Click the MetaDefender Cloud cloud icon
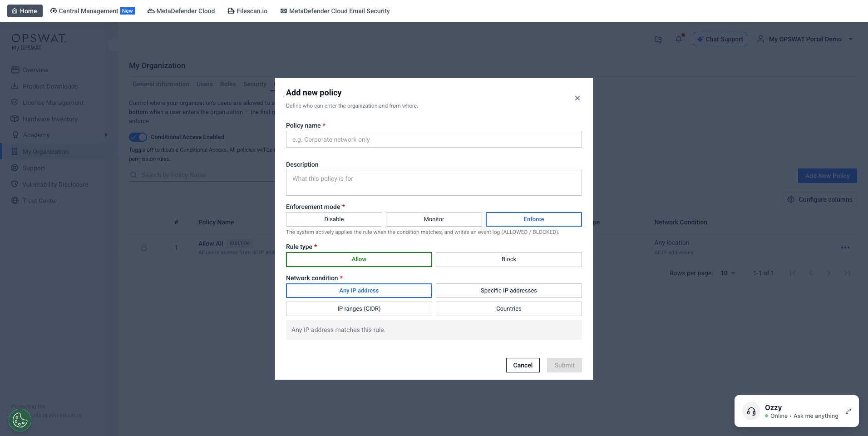 click(151, 11)
